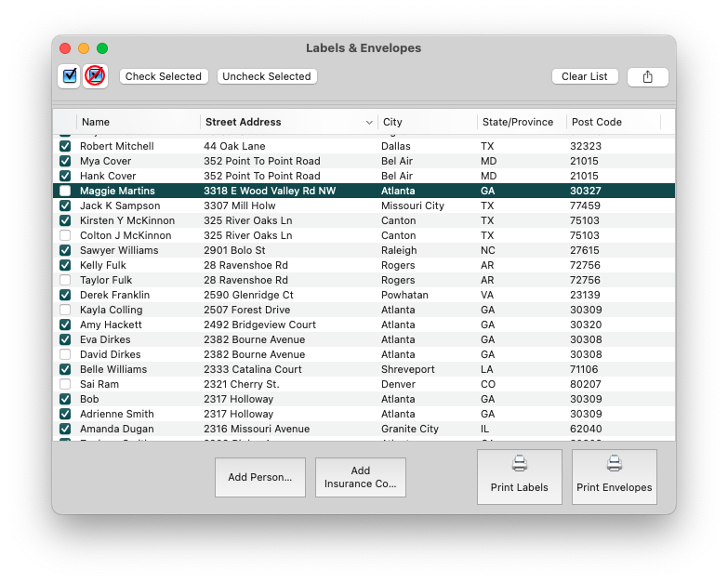This screenshot has height=583, width=728.
Task: Toggle the Street Address sort arrow
Action: click(369, 123)
